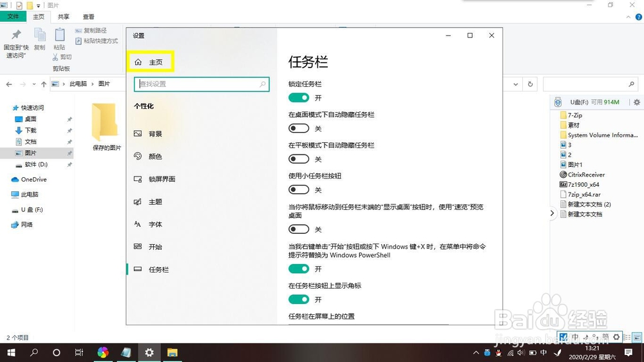Go to Settings Home button

[150, 62]
